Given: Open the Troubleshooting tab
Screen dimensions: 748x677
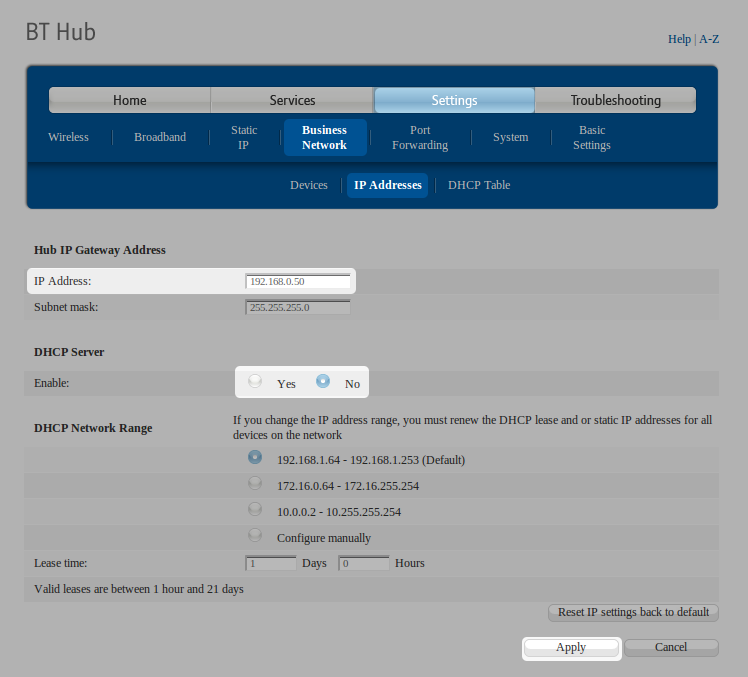Looking at the screenshot, I should 615,100.
